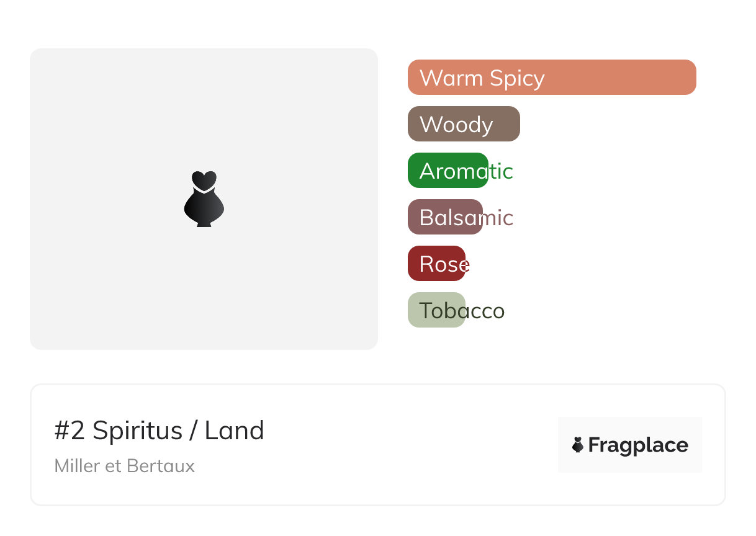Image resolution: width=756 pixels, height=536 pixels.
Task: Pick the pale green Tobacco accord
Action: (x=436, y=310)
